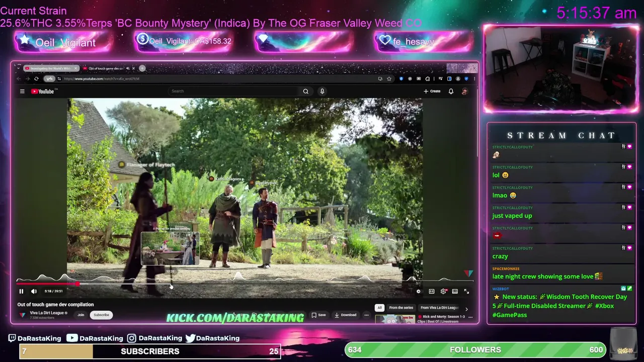
Task: Click the Download button under video
Action: (x=345, y=315)
